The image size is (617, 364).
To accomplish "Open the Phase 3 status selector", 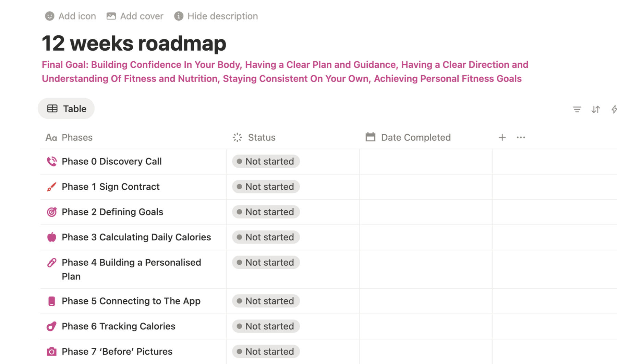I will coord(266,237).
